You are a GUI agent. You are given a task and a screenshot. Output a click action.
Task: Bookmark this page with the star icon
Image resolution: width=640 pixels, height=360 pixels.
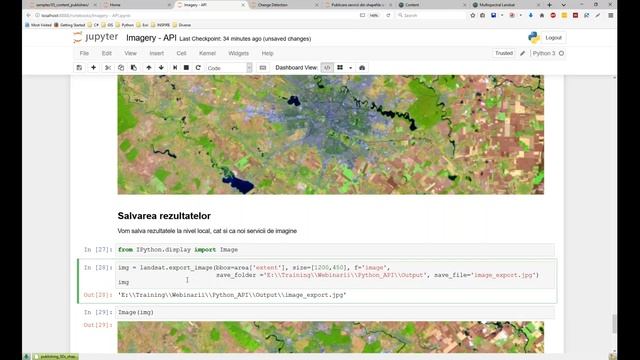point(473,16)
